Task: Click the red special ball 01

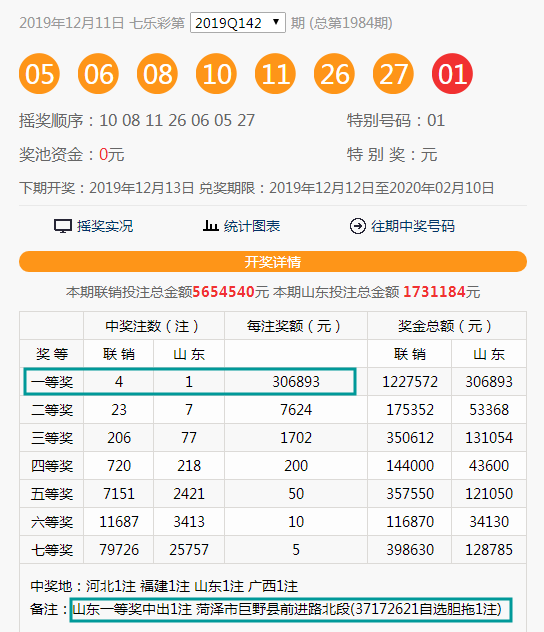Action: [x=452, y=74]
